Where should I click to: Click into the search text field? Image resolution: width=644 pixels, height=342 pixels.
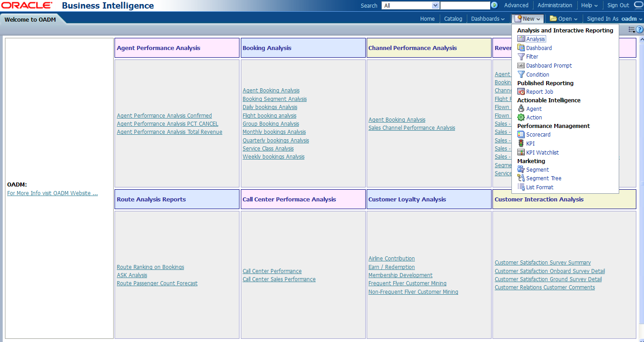(465, 5)
